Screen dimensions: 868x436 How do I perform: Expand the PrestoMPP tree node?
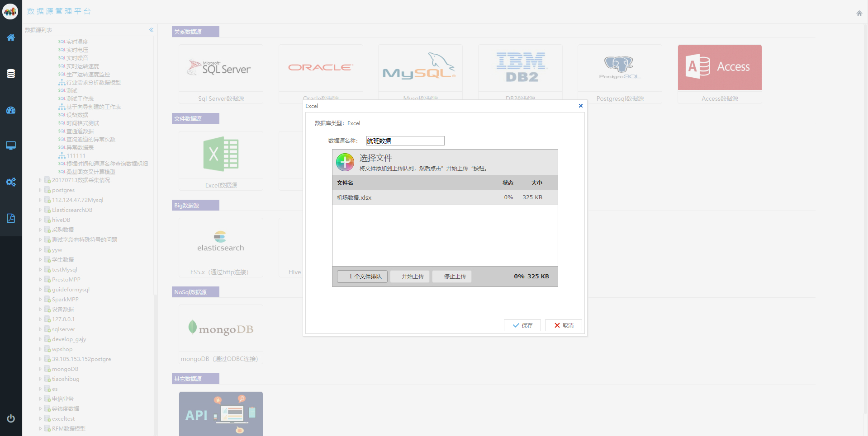[x=40, y=280]
